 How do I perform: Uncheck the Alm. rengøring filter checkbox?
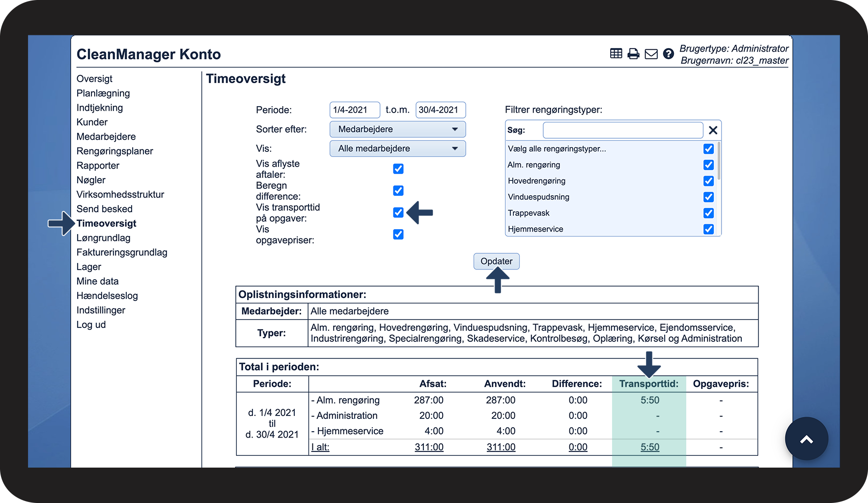[x=708, y=165]
